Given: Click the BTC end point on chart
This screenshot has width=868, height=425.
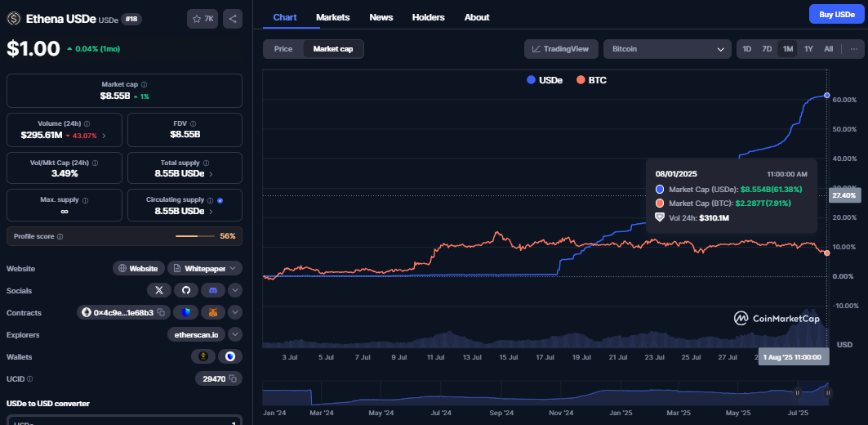Looking at the screenshot, I should click(x=827, y=253).
